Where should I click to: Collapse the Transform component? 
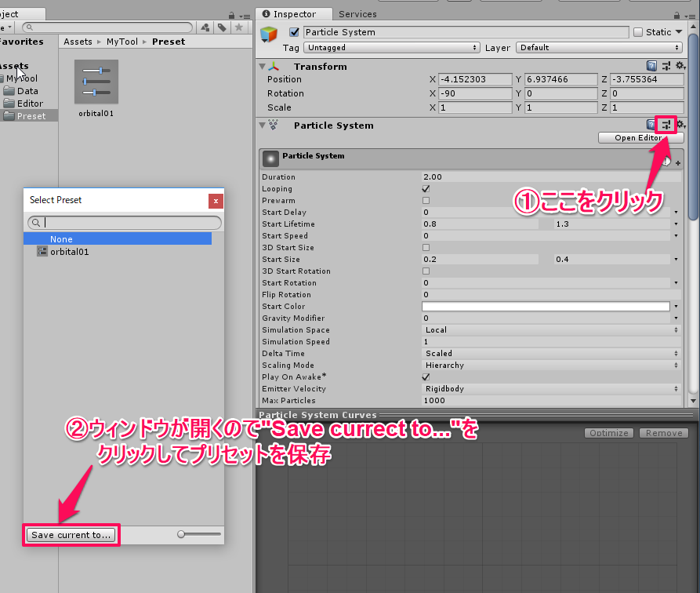pyautogui.click(x=263, y=66)
